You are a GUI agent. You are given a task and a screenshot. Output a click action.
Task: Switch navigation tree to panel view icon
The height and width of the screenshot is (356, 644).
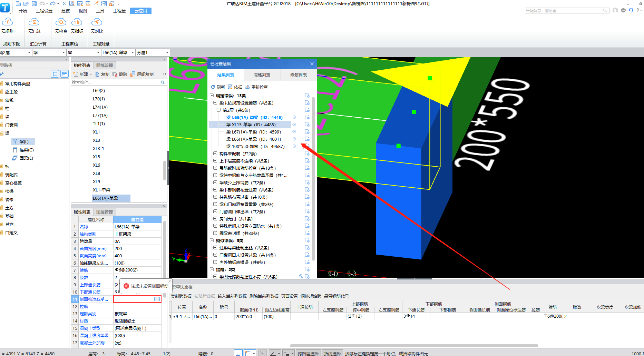tap(65, 74)
